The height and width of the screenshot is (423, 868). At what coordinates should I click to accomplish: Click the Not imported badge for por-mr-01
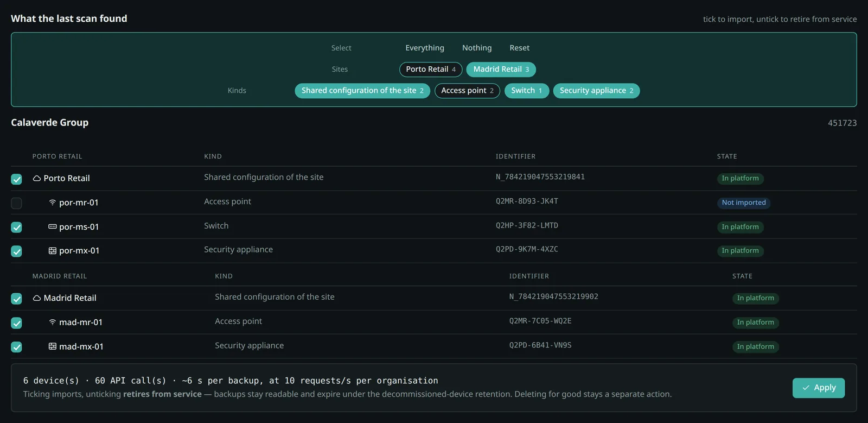744,203
